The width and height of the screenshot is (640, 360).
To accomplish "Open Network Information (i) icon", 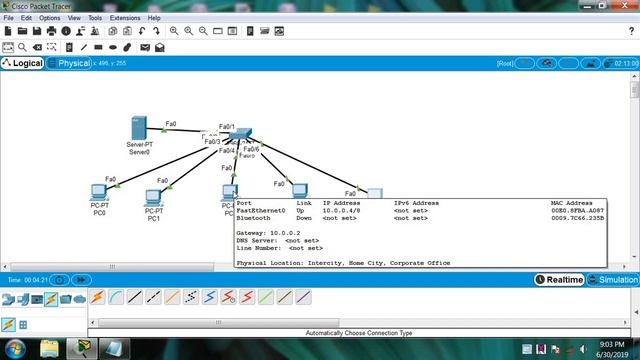I will (66, 31).
